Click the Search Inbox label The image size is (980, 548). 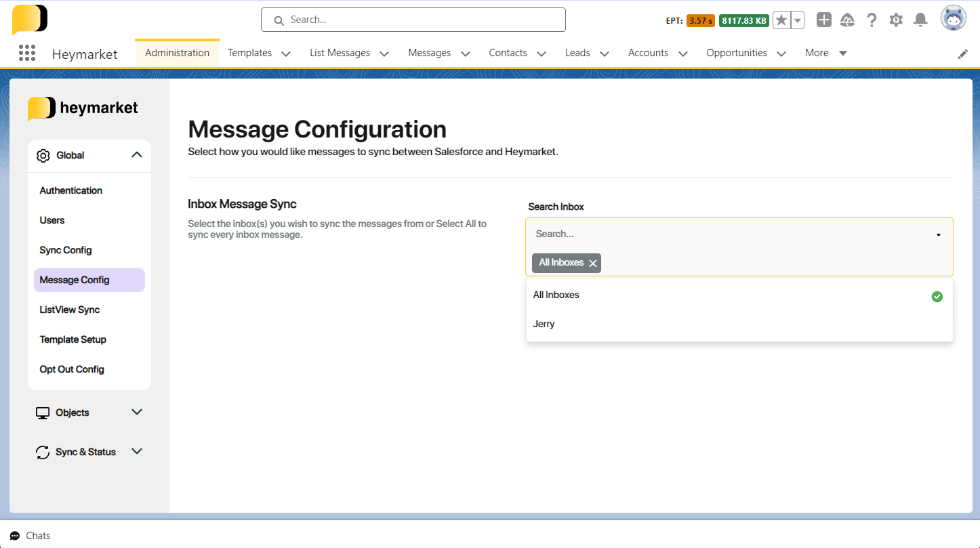click(x=556, y=207)
